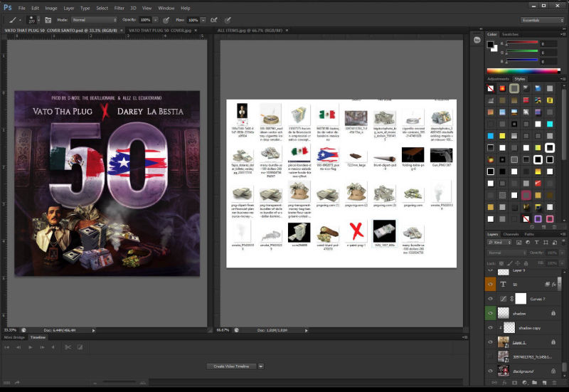
Task: Create a new group folder icon
Action: pos(534,382)
